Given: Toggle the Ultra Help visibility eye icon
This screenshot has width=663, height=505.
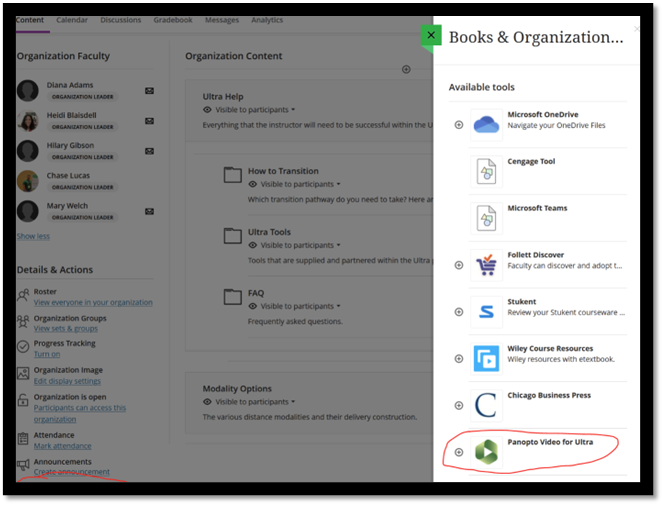Looking at the screenshot, I should tap(207, 110).
